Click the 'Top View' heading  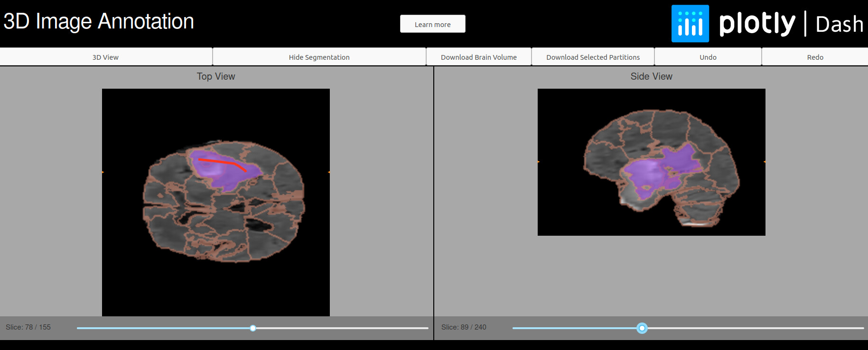point(216,76)
